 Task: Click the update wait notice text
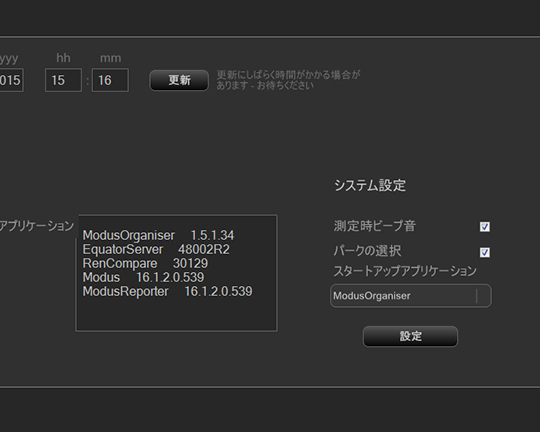tap(288, 80)
